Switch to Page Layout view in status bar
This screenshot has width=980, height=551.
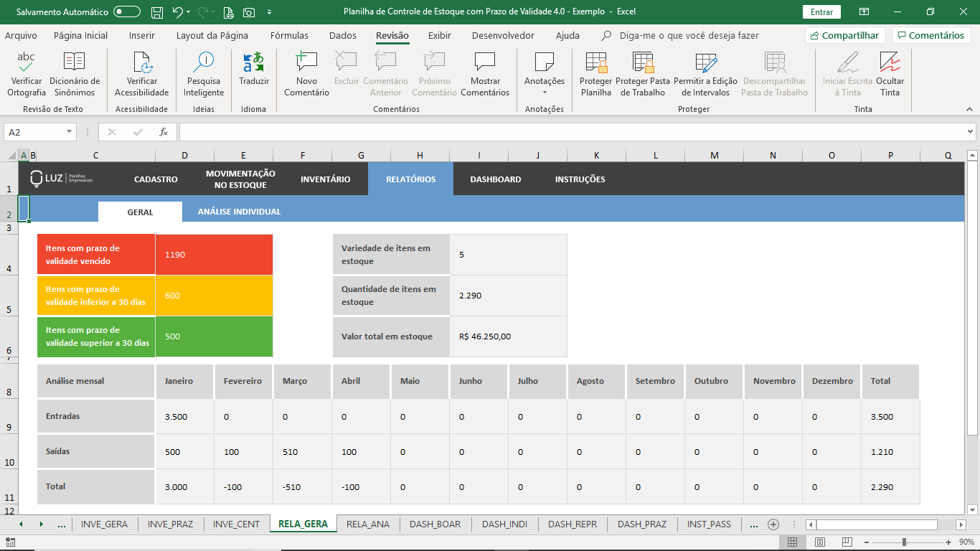click(820, 542)
